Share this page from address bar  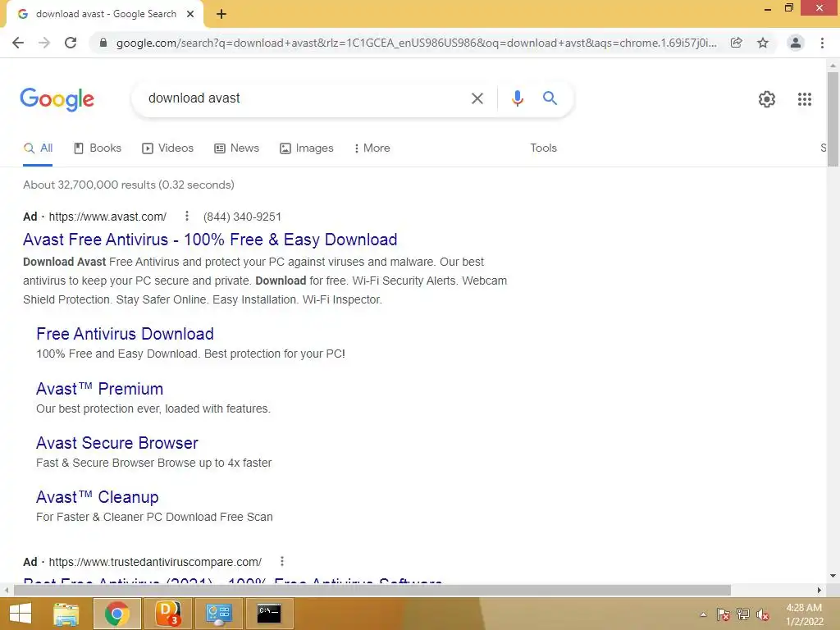[736, 43]
